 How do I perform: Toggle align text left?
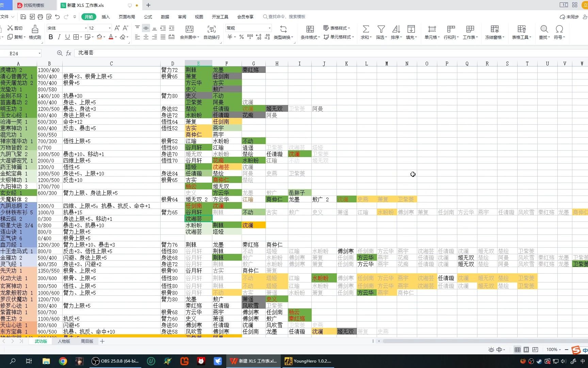pos(137,37)
